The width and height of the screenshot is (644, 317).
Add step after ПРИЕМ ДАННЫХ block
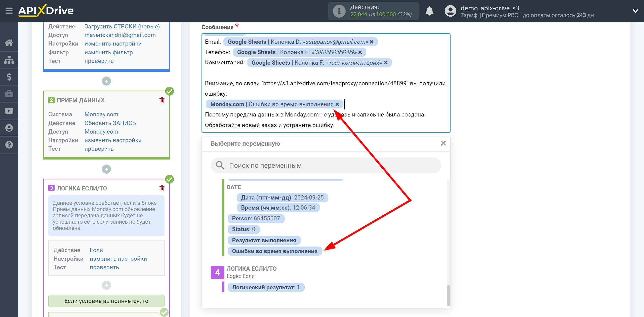coord(106,169)
